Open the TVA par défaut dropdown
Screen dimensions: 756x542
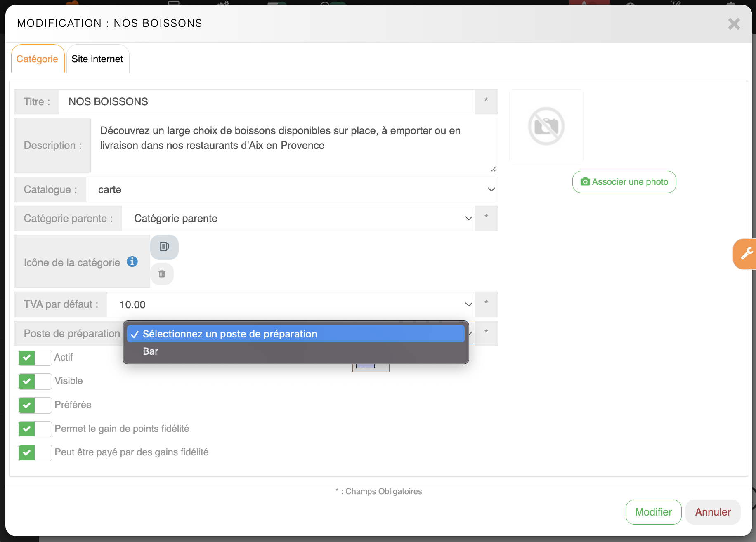coord(291,304)
